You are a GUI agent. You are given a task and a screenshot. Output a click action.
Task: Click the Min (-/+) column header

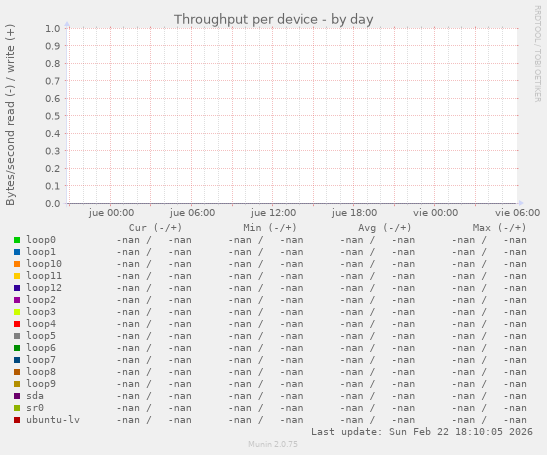[x=270, y=228]
